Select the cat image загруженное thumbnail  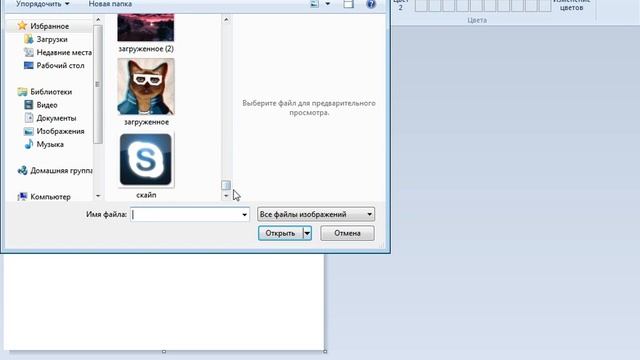[146, 87]
